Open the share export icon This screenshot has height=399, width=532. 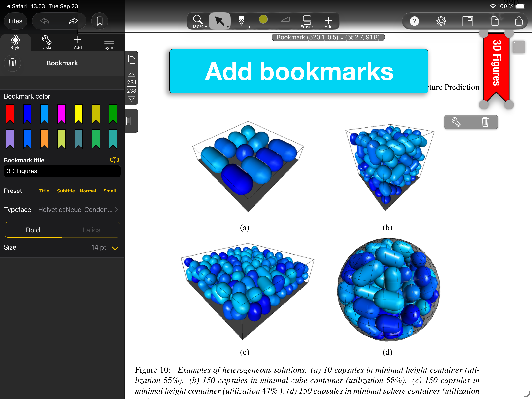pyautogui.click(x=519, y=21)
